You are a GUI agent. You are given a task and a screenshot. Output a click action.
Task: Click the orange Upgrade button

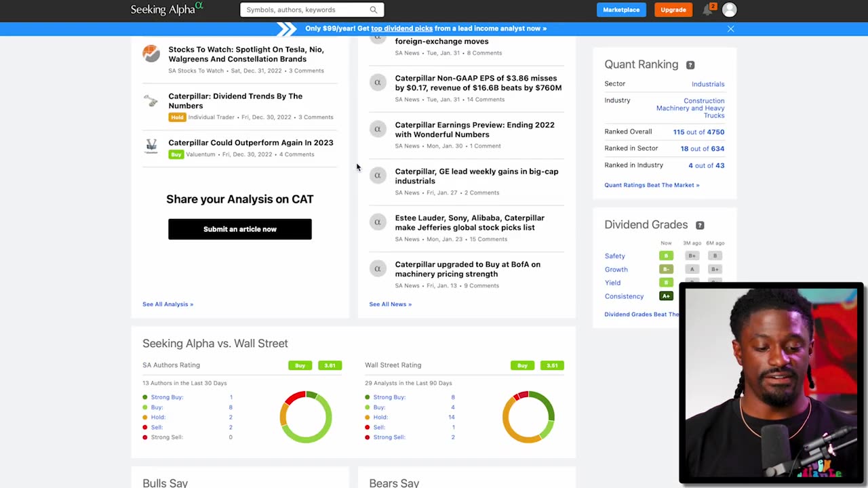(673, 9)
